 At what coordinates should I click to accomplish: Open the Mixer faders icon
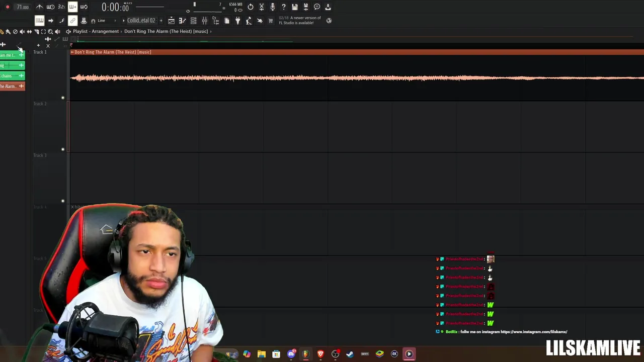(205, 21)
